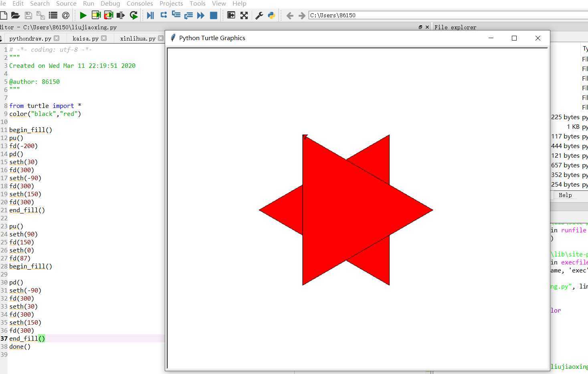
Task: Click the Debug file icon
Action: (150, 15)
